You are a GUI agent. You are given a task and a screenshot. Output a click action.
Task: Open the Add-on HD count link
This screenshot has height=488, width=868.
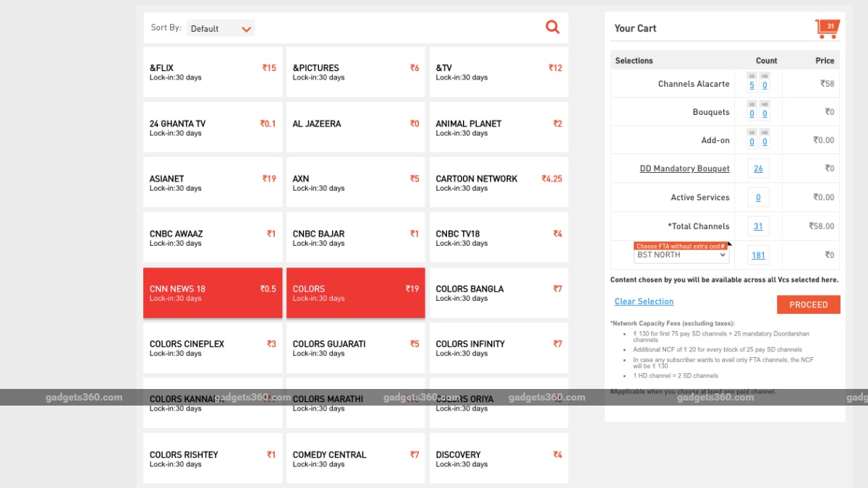[x=765, y=142]
